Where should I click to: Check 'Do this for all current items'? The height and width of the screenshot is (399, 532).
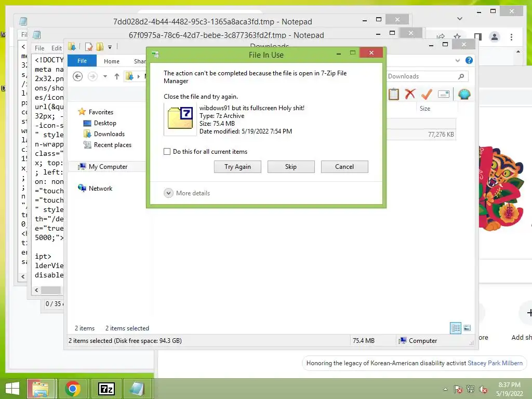(x=167, y=152)
